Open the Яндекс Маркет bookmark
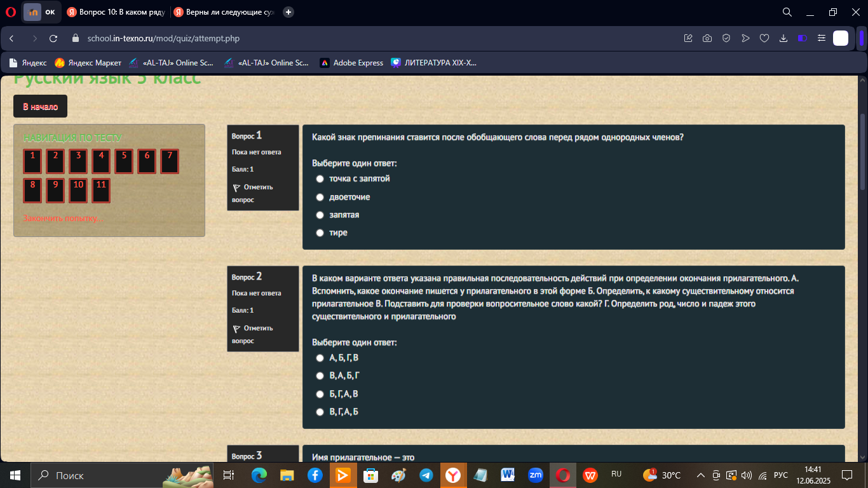This screenshot has width=868, height=488. pyautogui.click(x=88, y=63)
